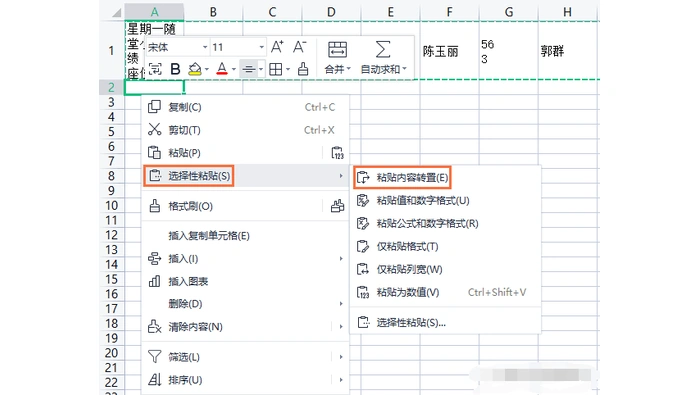The image size is (700, 395).
Task: Select column B header
Action: click(213, 12)
